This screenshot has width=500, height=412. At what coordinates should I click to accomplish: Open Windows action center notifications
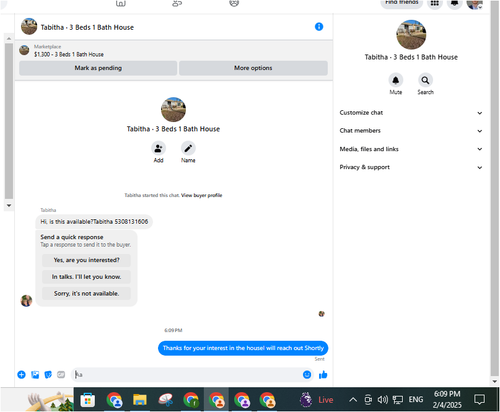(x=479, y=399)
